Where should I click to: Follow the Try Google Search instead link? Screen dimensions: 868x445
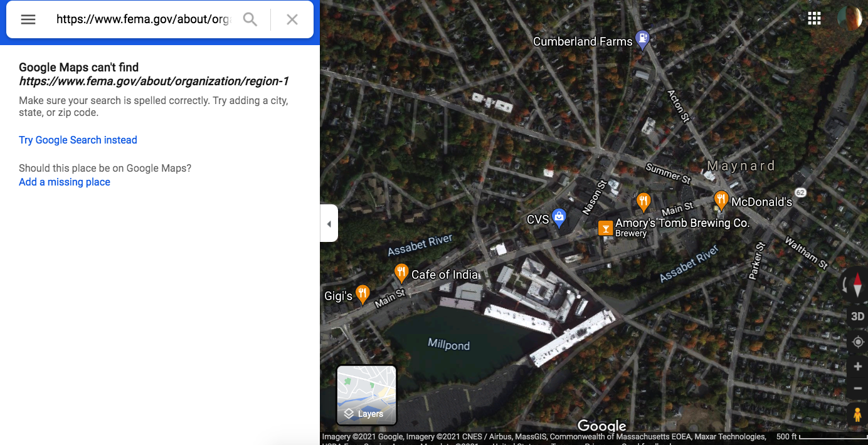78,140
